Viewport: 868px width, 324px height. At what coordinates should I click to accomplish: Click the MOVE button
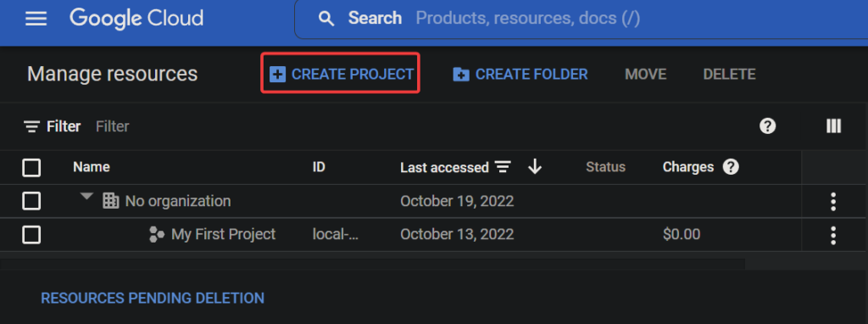coord(645,75)
